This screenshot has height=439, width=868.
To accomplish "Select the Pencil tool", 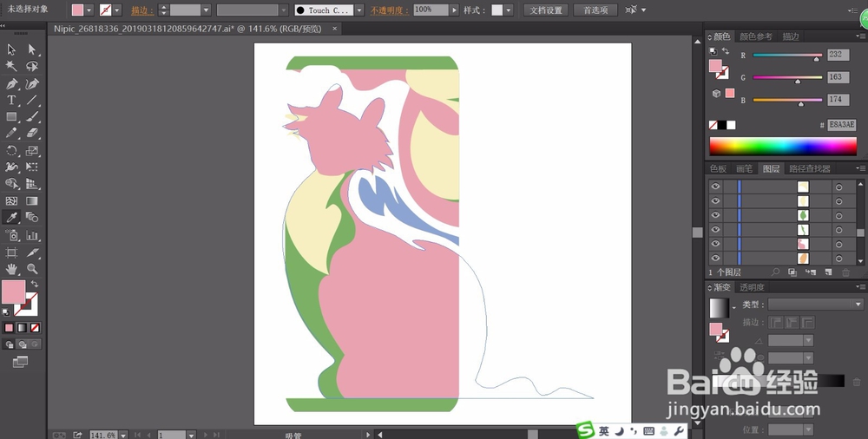I will tap(11, 134).
